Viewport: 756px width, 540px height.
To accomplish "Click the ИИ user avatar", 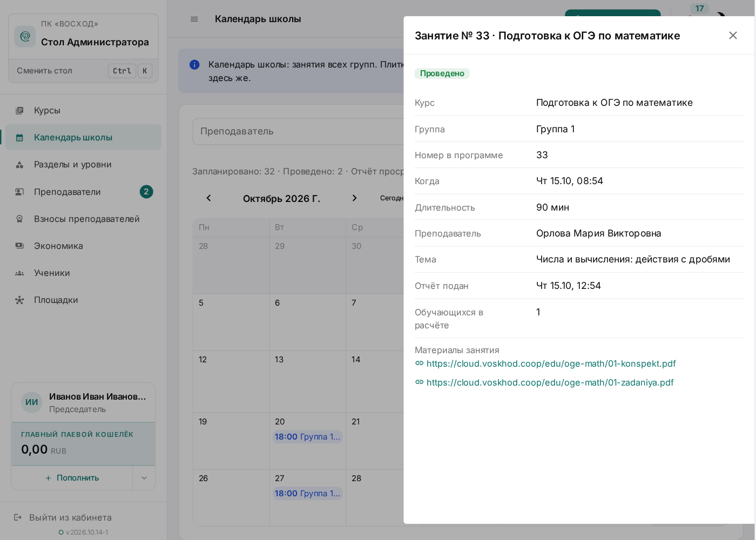I will pyautogui.click(x=32, y=402).
